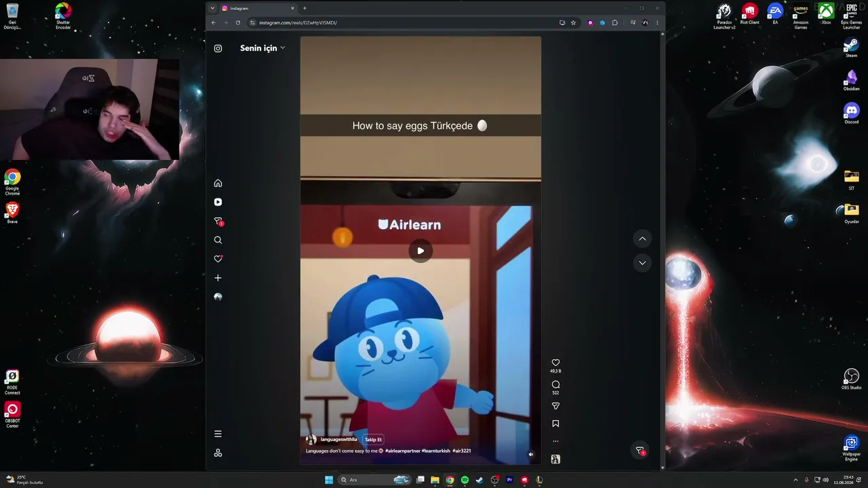
Task: Show hidden system tray icons
Action: point(795,480)
